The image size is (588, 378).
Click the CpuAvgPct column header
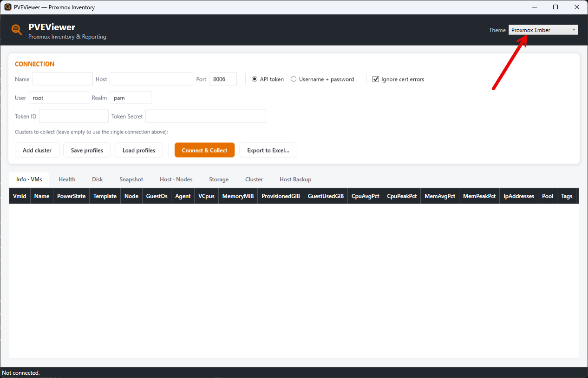coord(366,196)
